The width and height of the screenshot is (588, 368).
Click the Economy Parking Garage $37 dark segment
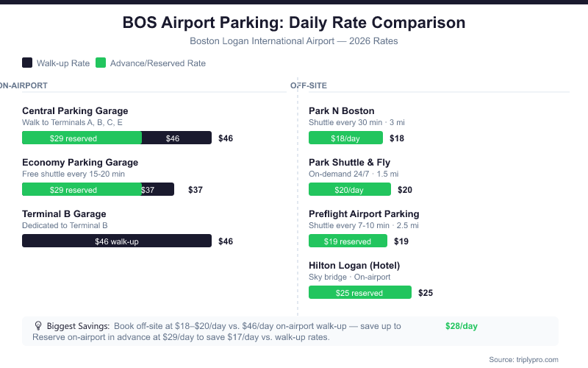(x=157, y=189)
